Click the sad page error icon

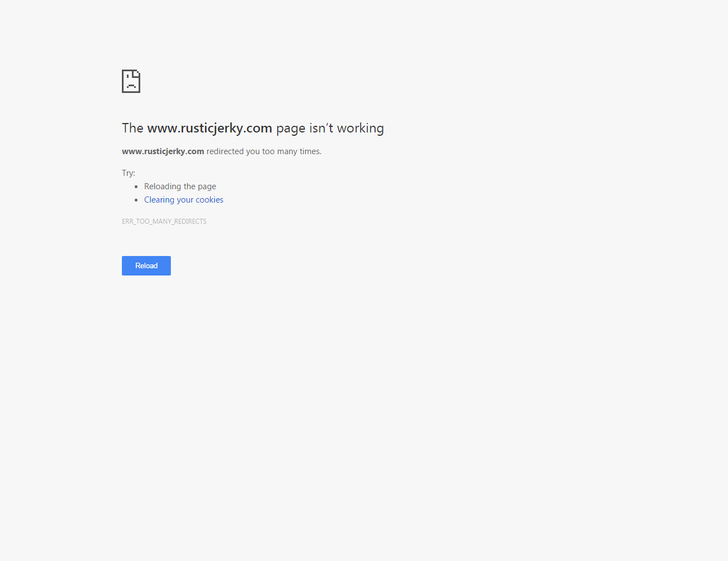(131, 81)
